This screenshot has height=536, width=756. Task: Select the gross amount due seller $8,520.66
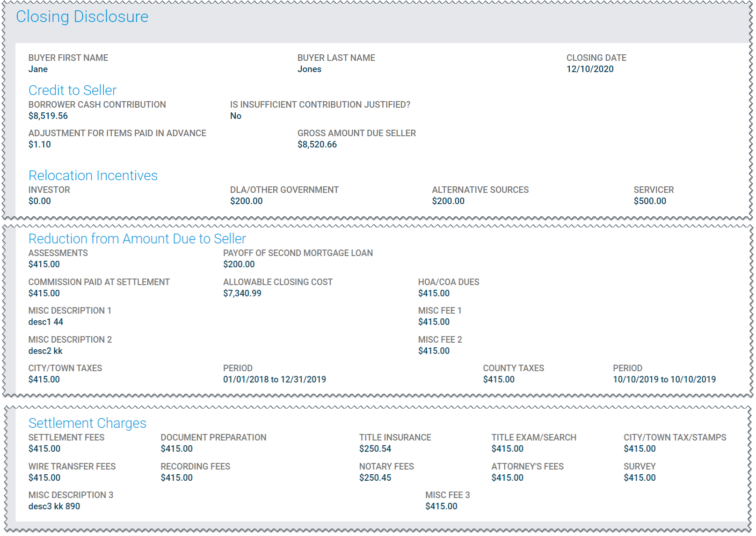(x=317, y=145)
